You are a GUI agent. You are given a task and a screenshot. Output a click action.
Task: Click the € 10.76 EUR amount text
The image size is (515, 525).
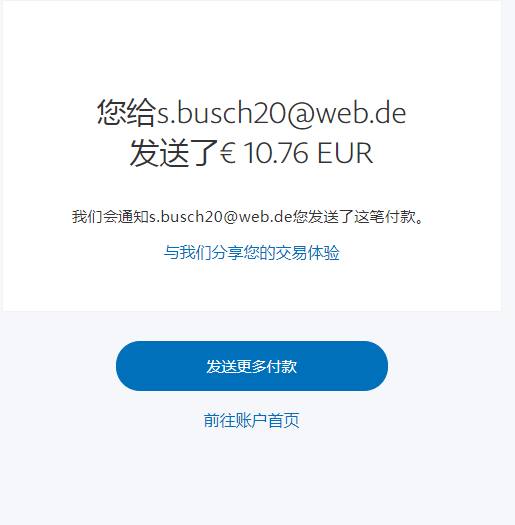click(296, 153)
